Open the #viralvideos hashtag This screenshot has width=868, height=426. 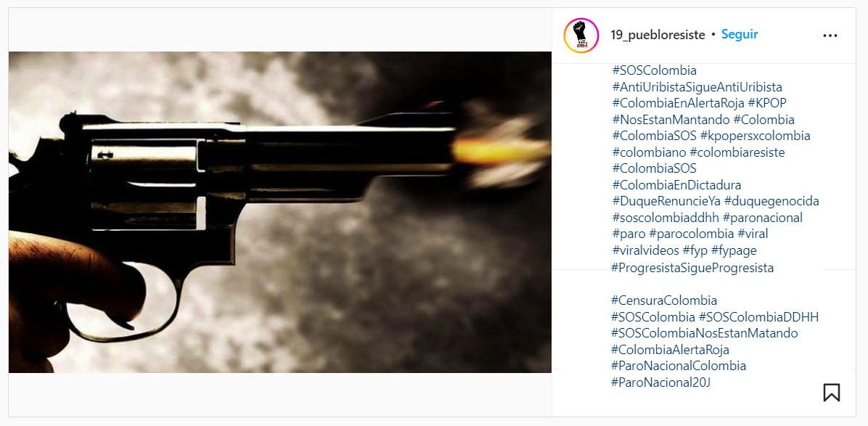[x=645, y=250]
